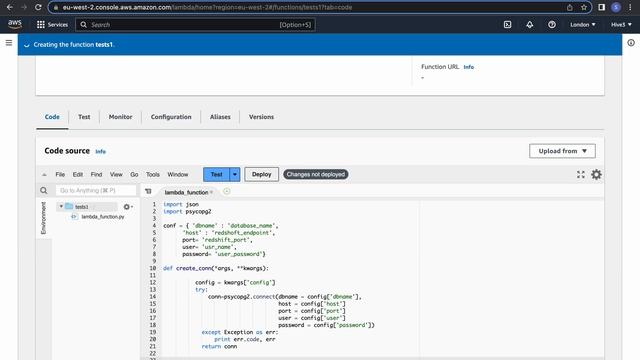640x360 pixels.
Task: Toggle editor fullscreen mode icon
Action: tap(581, 175)
